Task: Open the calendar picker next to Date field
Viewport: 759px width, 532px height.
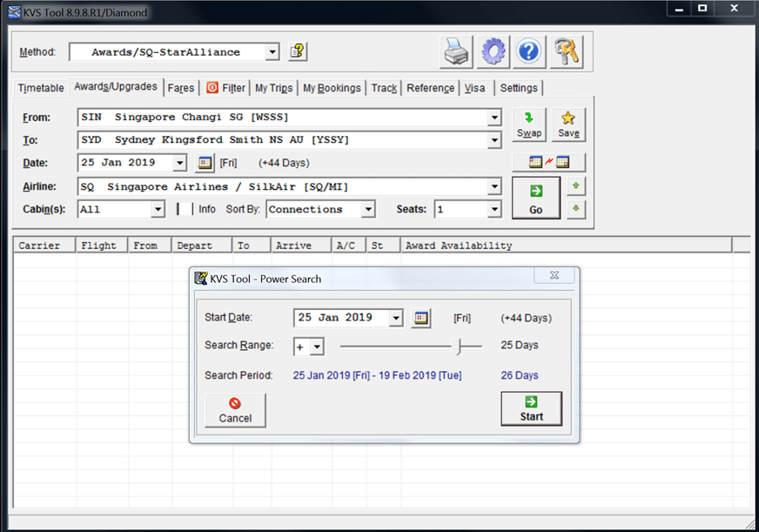Action: point(205,163)
